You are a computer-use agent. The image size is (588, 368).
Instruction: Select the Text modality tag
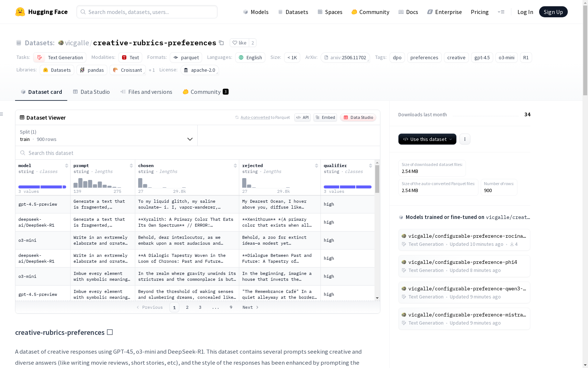[x=130, y=57]
